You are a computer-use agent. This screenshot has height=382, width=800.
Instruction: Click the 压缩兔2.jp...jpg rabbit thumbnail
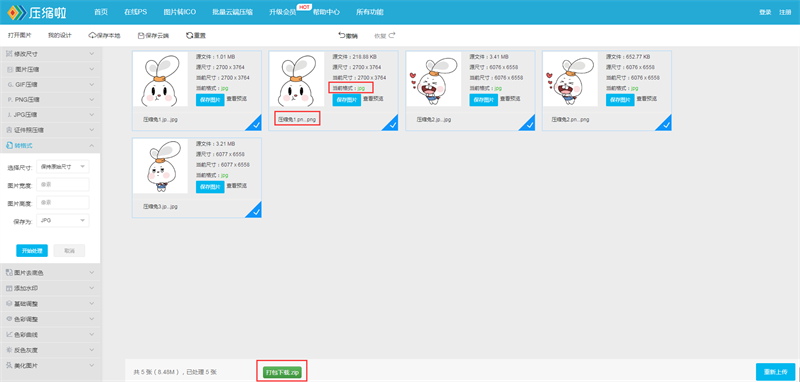pos(434,80)
